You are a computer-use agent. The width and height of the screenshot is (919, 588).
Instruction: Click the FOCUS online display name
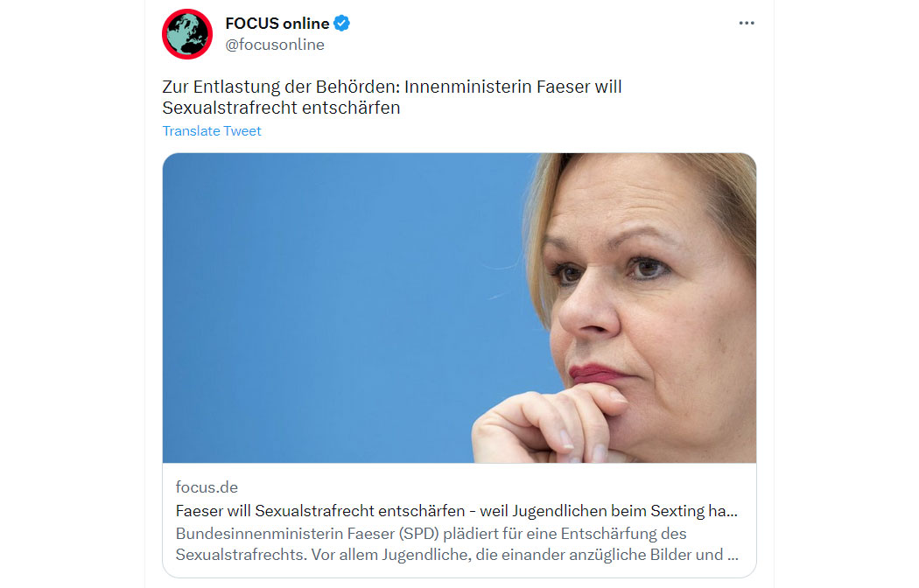pyautogui.click(x=277, y=24)
